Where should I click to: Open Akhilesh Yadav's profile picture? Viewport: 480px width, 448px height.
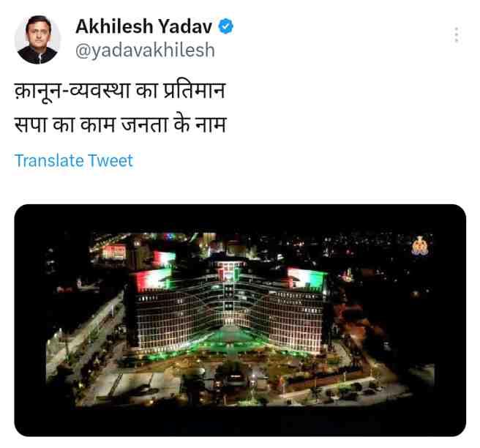[x=37, y=40]
